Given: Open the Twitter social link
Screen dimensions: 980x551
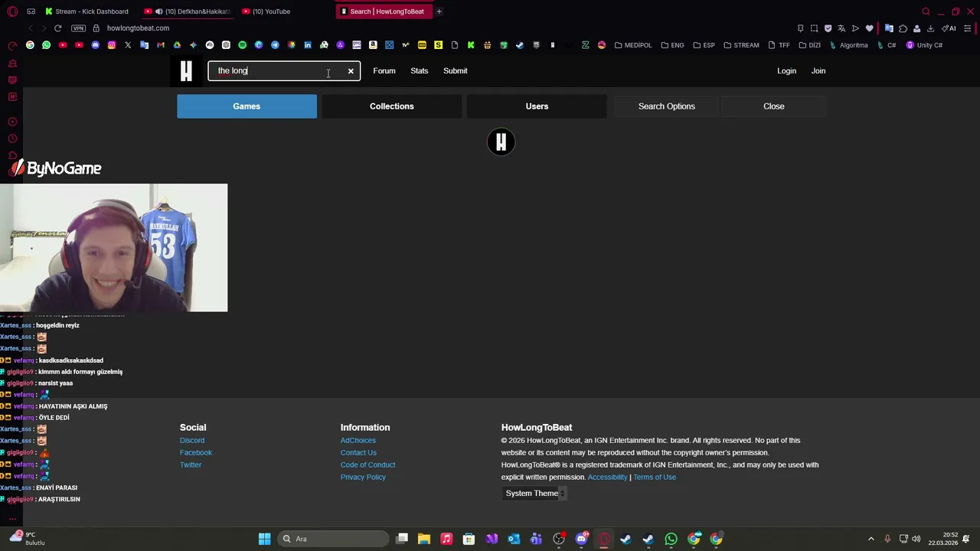Looking at the screenshot, I should pyautogui.click(x=191, y=465).
